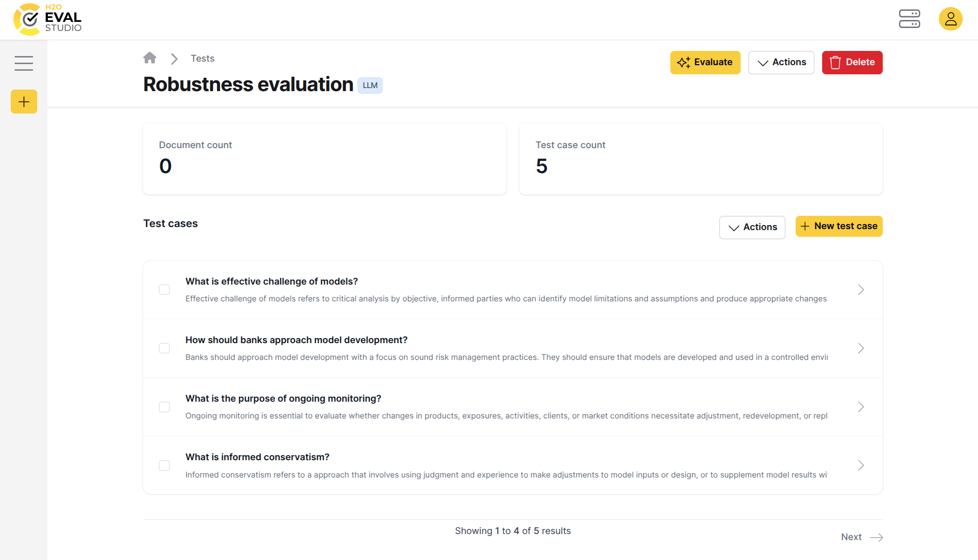Click the LLM badge next to the title

370,85
